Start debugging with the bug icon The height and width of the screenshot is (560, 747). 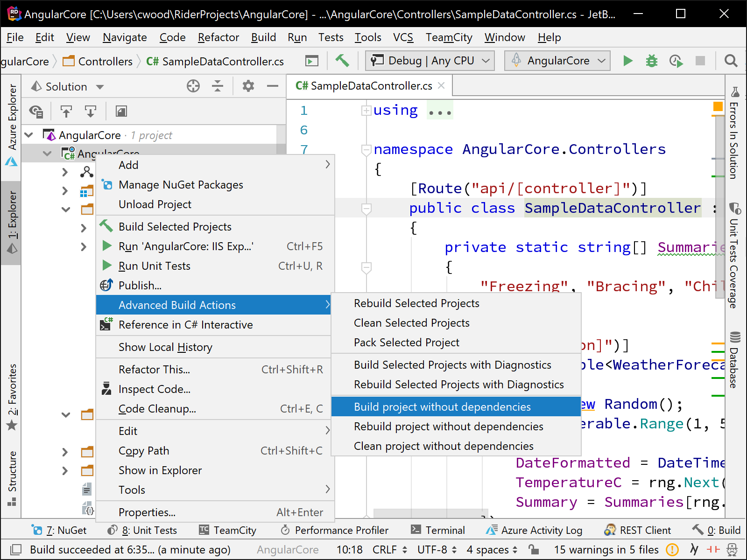652,61
